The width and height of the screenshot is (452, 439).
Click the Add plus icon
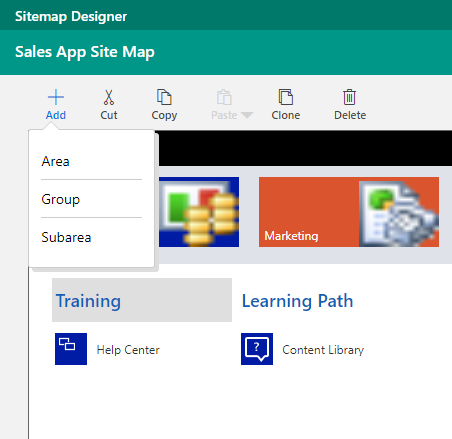coord(56,97)
